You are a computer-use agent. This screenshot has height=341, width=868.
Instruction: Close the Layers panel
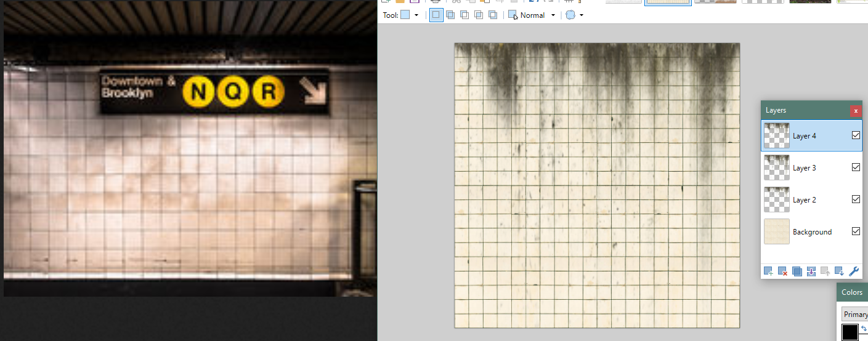(856, 111)
